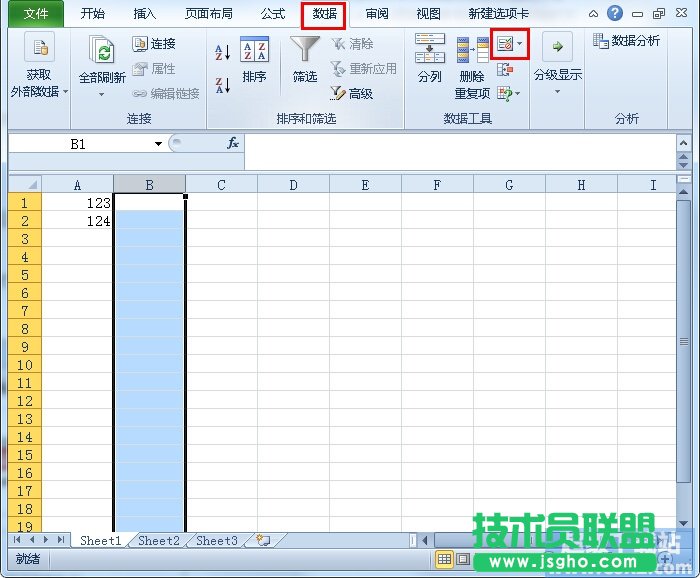This screenshot has width=700, height=578.
Task: Select the Sheet1 worksheet tab
Action: pyautogui.click(x=100, y=541)
